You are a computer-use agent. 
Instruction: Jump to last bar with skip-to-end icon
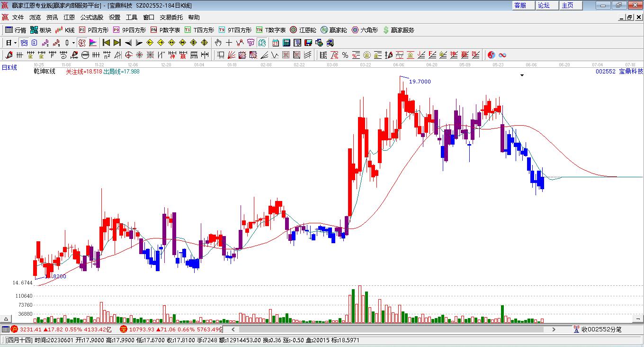[x=117, y=43]
